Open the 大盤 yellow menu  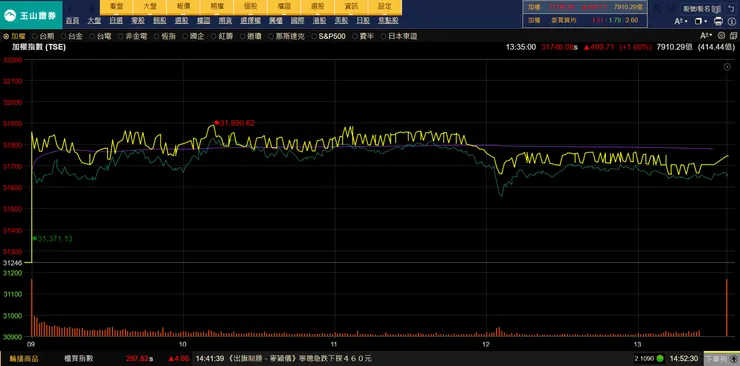click(150, 7)
